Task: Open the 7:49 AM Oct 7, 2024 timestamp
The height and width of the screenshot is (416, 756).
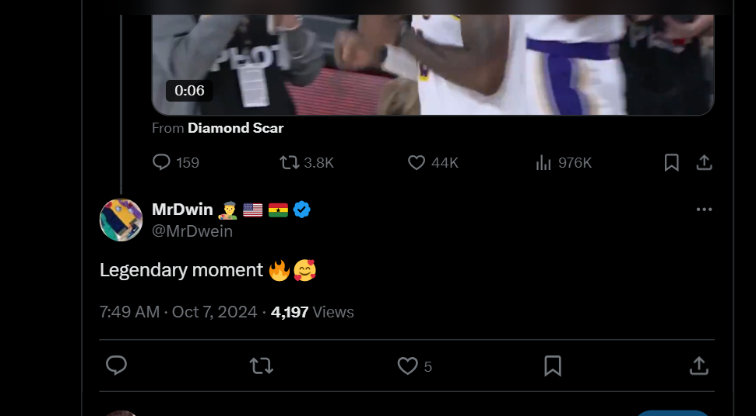Action: click(x=179, y=312)
